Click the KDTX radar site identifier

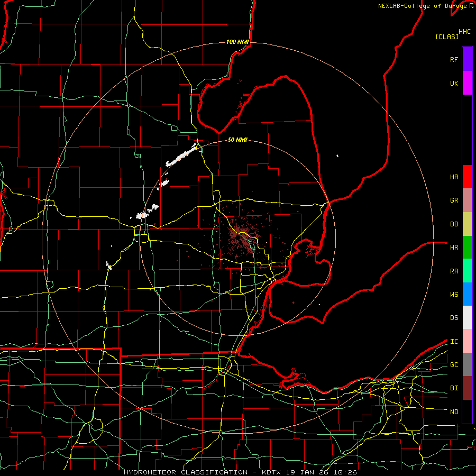[271, 472]
